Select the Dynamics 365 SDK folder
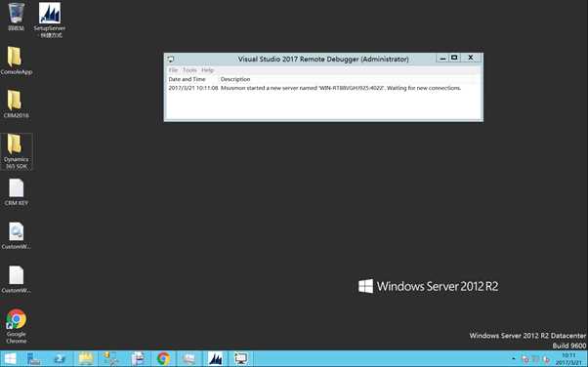This screenshot has width=588, height=367. [17, 151]
